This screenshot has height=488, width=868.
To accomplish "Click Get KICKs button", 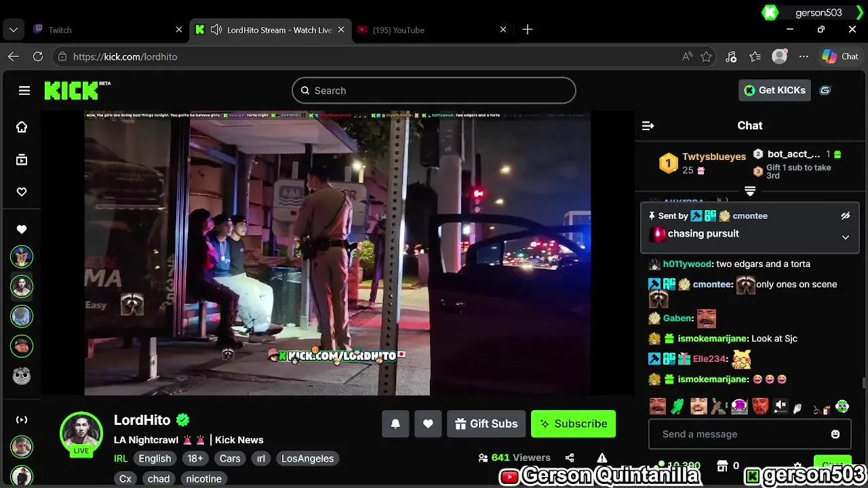I will (x=774, y=90).
